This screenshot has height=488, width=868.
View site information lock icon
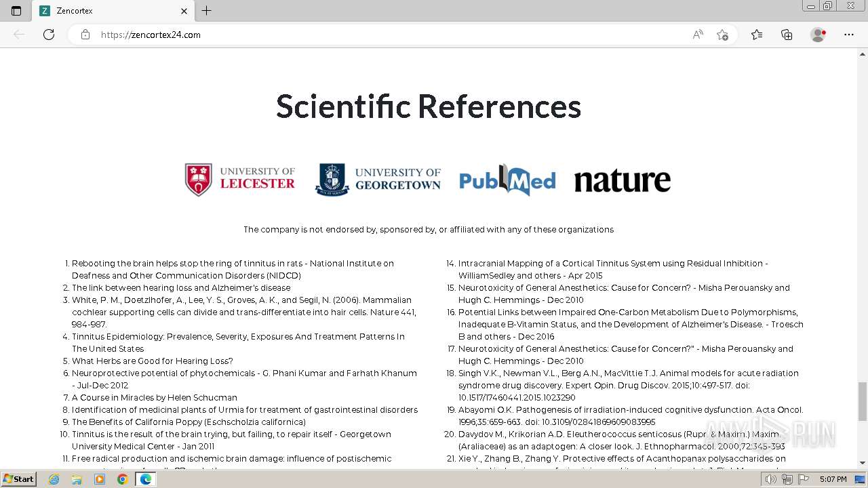coord(85,35)
